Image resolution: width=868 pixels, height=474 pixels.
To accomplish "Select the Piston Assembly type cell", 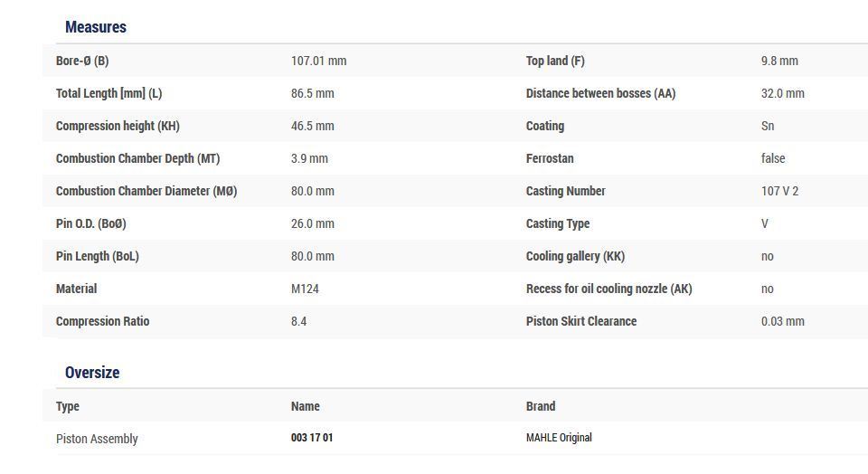I will [x=97, y=439].
